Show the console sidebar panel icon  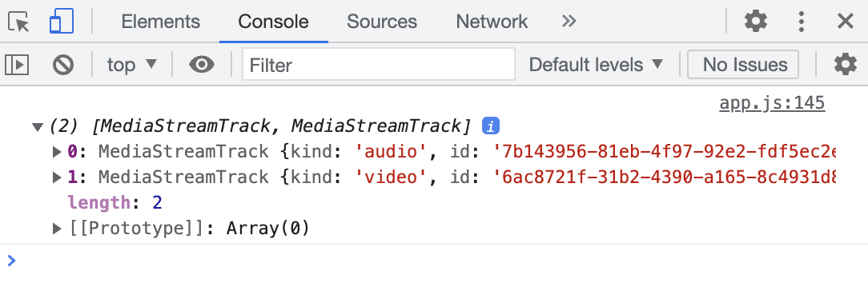pyautogui.click(x=17, y=65)
